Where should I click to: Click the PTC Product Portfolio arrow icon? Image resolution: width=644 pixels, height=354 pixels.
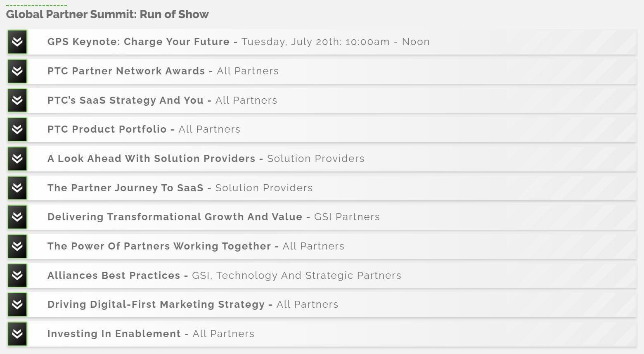point(17,129)
